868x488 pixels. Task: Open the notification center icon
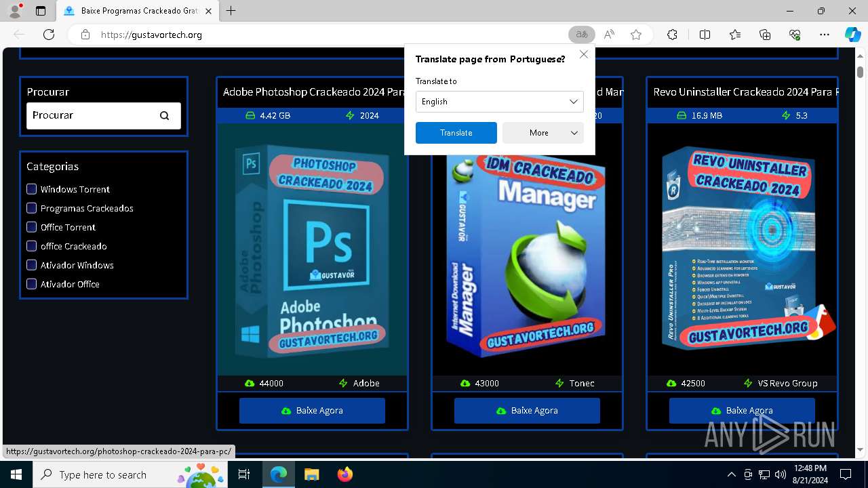[x=846, y=474]
